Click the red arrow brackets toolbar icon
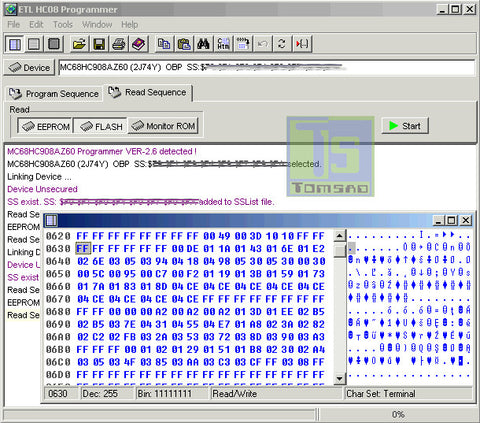480x423 pixels. (302, 44)
